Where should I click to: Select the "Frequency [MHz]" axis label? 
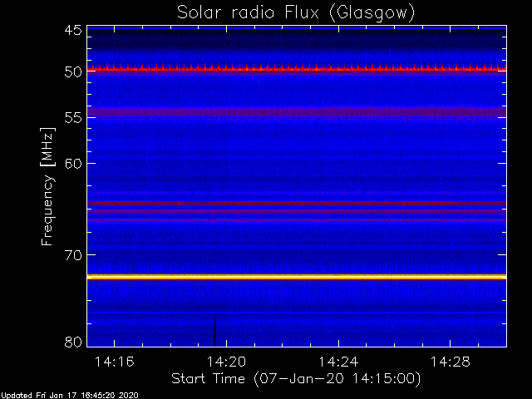[x=47, y=186]
